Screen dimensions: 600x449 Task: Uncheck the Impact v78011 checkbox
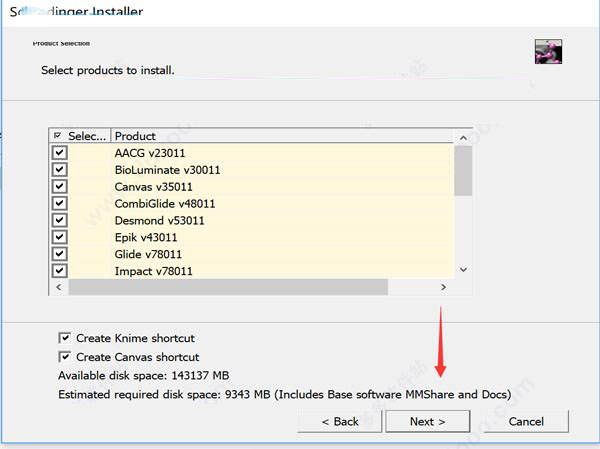60,271
